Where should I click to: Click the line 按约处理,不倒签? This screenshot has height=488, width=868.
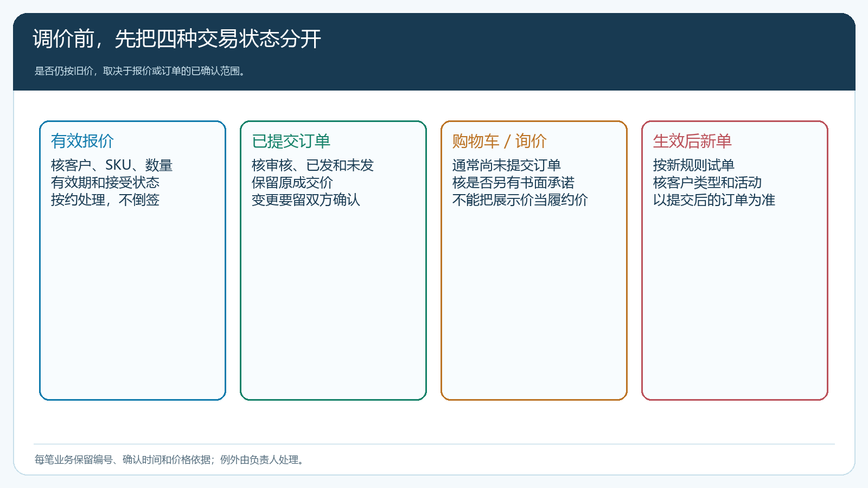[105, 200]
